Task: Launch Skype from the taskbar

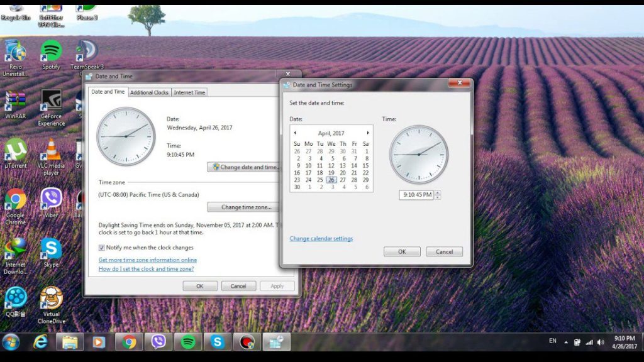Action: 217,342
